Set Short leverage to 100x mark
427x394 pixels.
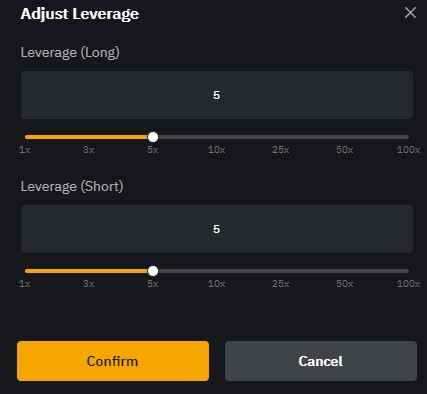coord(409,284)
